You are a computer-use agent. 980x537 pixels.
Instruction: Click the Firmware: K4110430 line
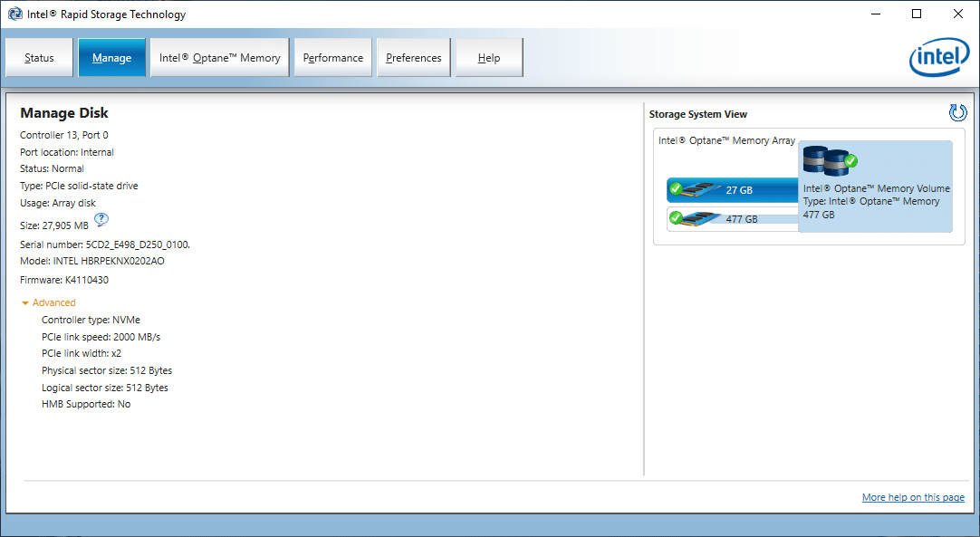[64, 280]
